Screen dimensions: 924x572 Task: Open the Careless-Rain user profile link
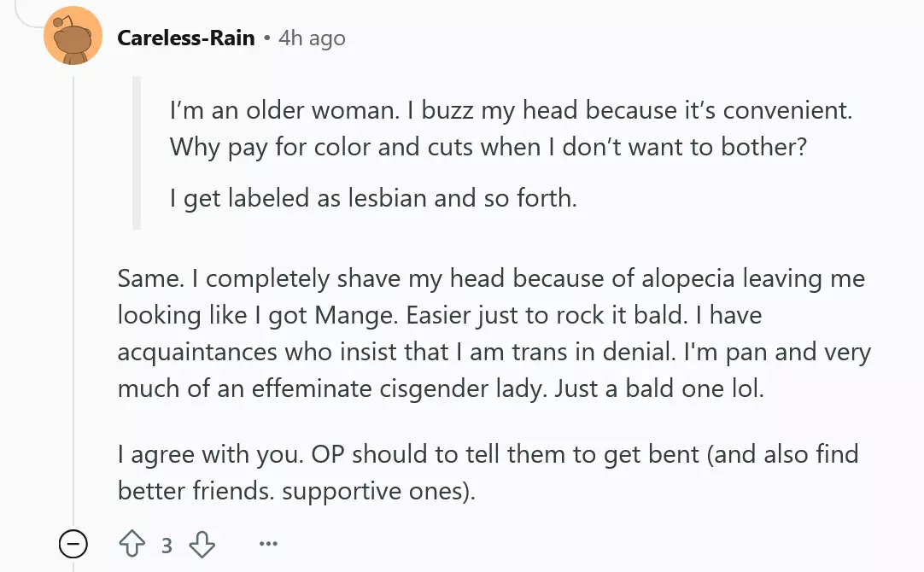coord(186,38)
